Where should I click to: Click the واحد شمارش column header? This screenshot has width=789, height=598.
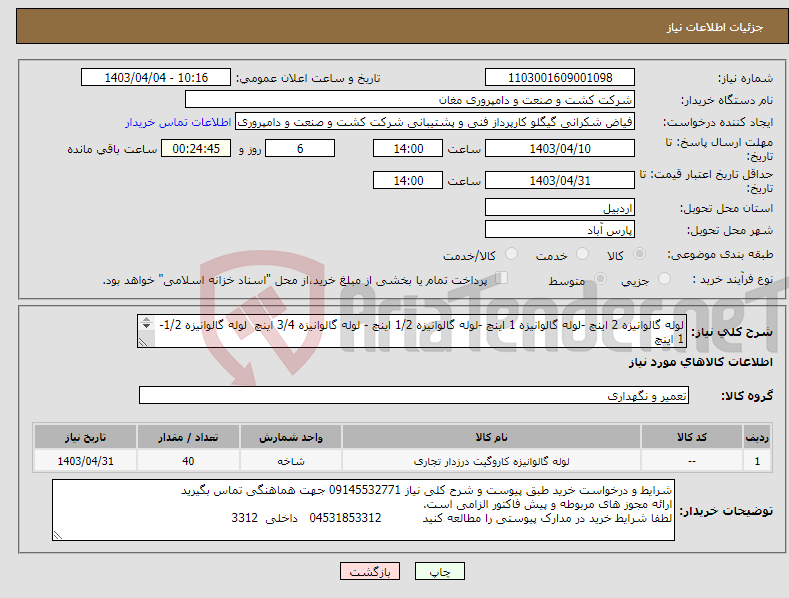291,437
